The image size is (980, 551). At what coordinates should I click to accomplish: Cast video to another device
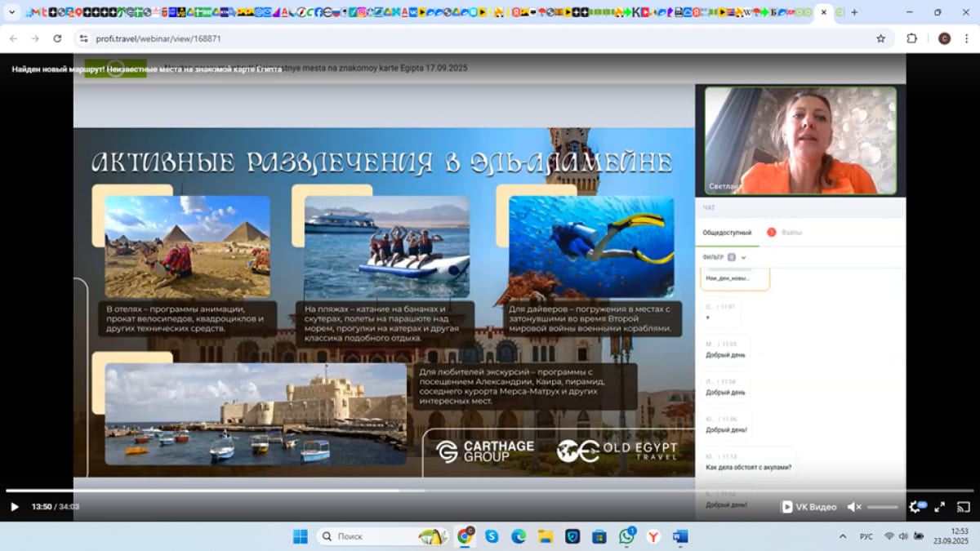coord(964,507)
